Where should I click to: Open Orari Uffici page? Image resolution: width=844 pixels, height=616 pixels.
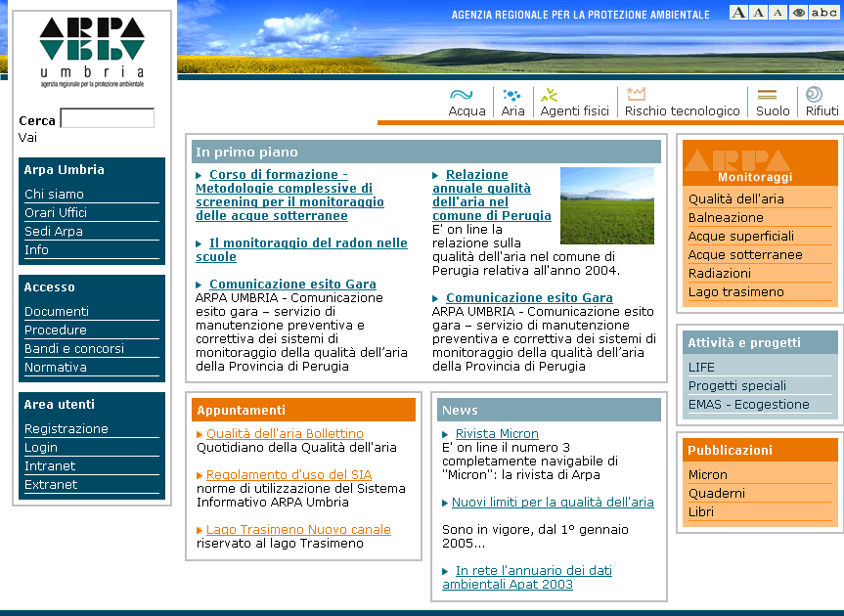click(x=56, y=212)
